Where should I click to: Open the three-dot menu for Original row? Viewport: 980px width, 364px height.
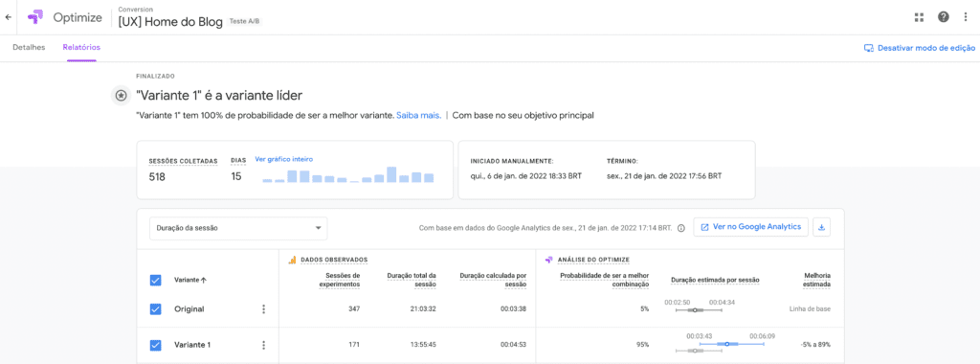pyautogui.click(x=264, y=309)
